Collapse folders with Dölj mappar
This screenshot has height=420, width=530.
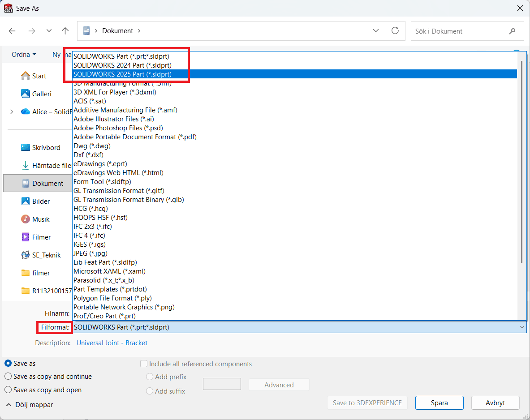(x=30, y=404)
